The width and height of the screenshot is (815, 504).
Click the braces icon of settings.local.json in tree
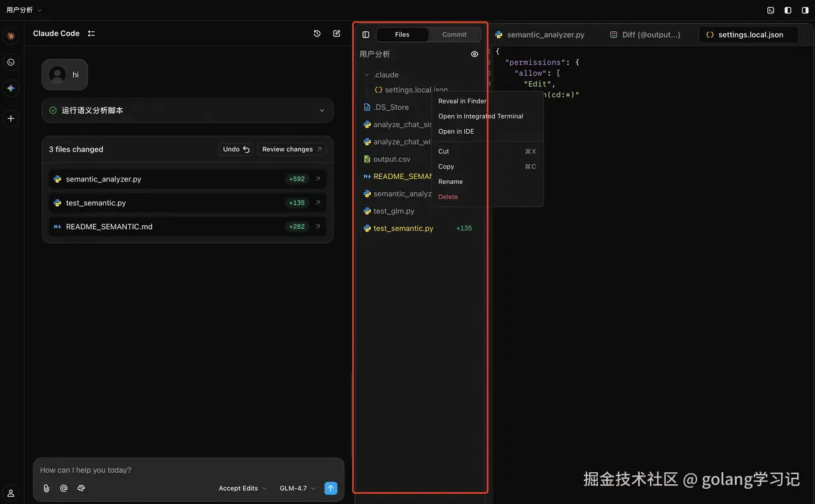point(378,90)
